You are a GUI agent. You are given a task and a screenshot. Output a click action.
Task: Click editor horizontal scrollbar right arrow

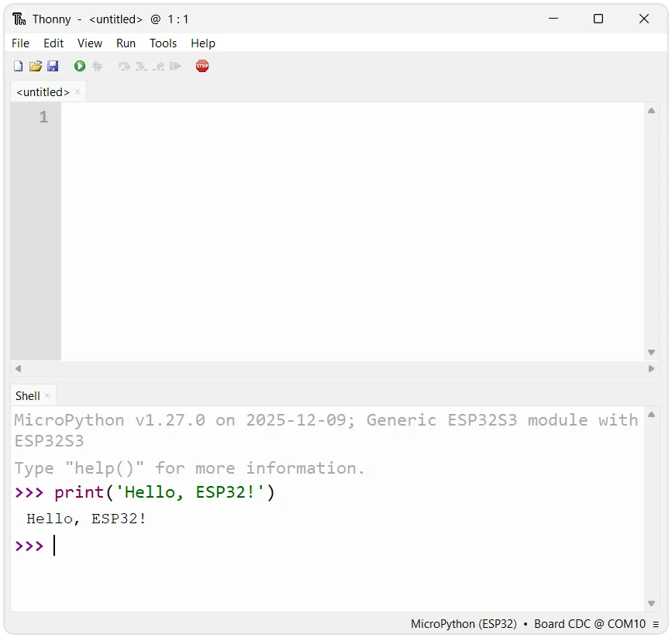[x=651, y=369]
